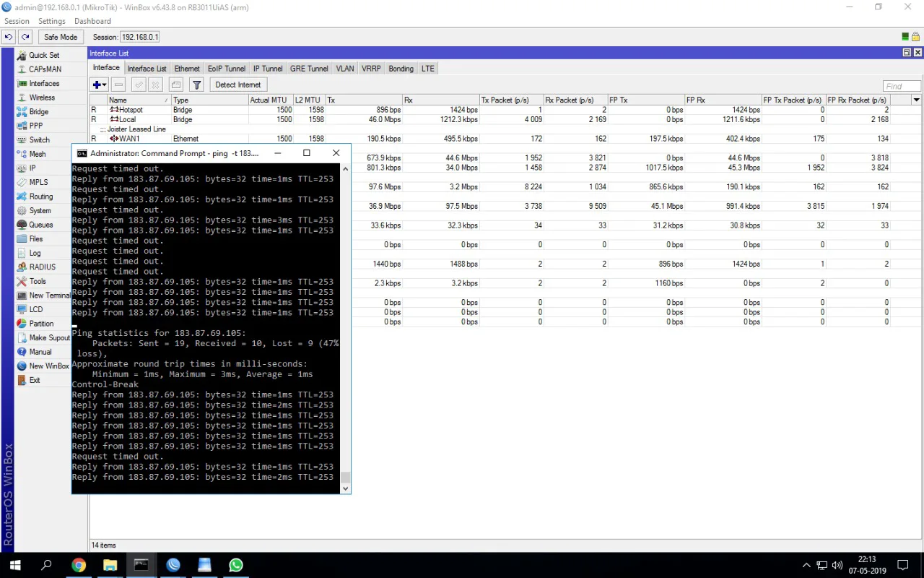Image resolution: width=924 pixels, height=578 pixels.
Task: Switch to the Ethernet tab
Action: [187, 69]
